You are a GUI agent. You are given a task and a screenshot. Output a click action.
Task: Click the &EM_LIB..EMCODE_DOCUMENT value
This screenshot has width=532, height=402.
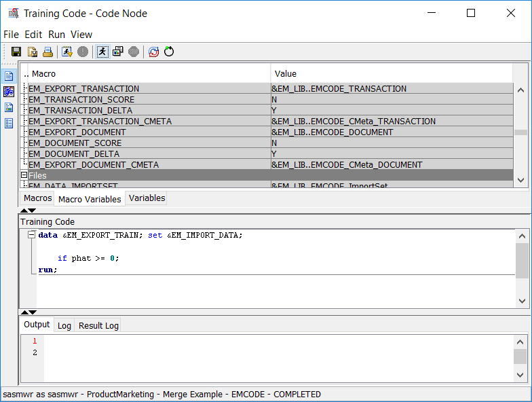click(332, 132)
